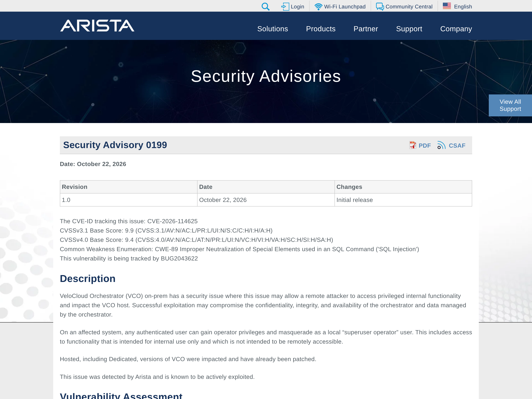Click the actively exploited sentence
The height and width of the screenshot is (399, 532).
tap(157, 377)
